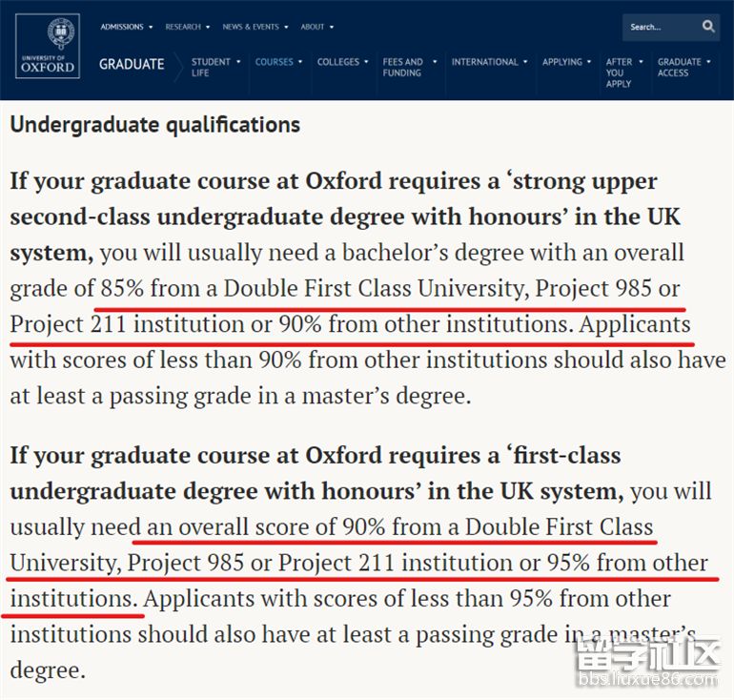Click the dropdown arrow beside Courses
This screenshot has width=734, height=700.
pos(300,62)
